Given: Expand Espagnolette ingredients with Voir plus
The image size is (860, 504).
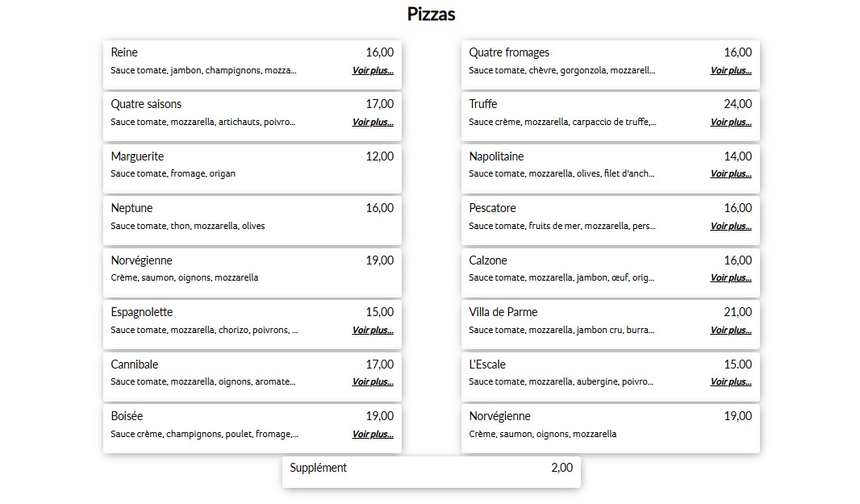Looking at the screenshot, I should (373, 330).
